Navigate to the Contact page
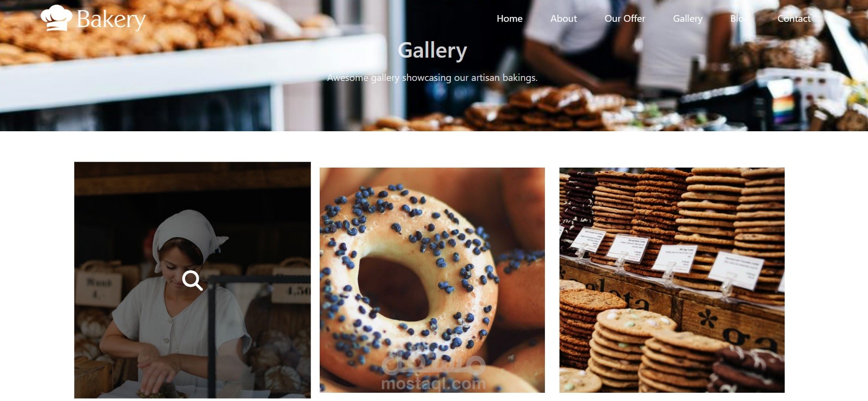The image size is (868, 401). pos(794,18)
